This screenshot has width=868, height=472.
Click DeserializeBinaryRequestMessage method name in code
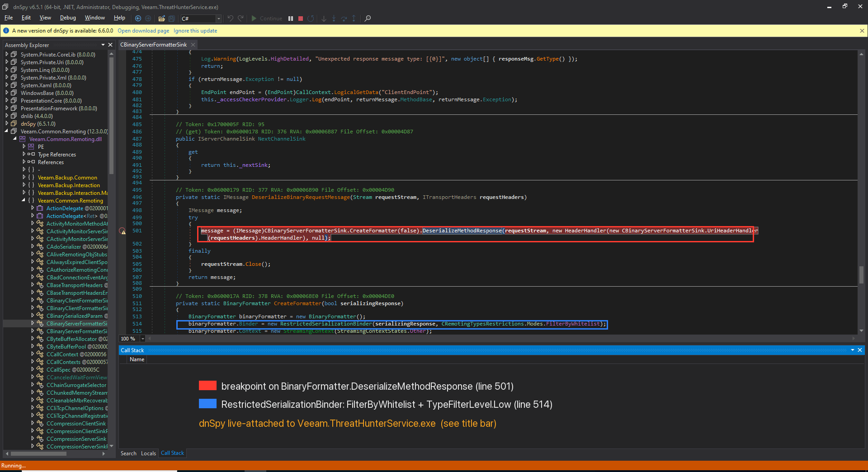(301, 197)
